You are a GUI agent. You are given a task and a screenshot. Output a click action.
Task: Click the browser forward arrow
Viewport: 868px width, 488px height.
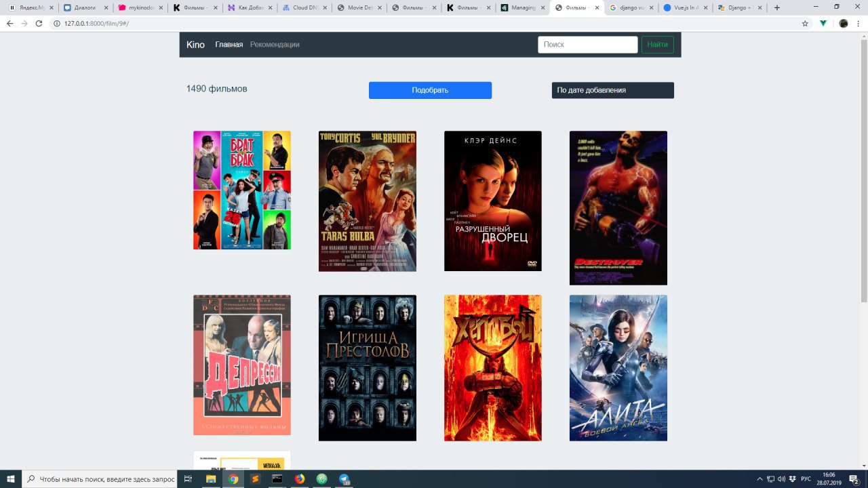[x=24, y=23]
